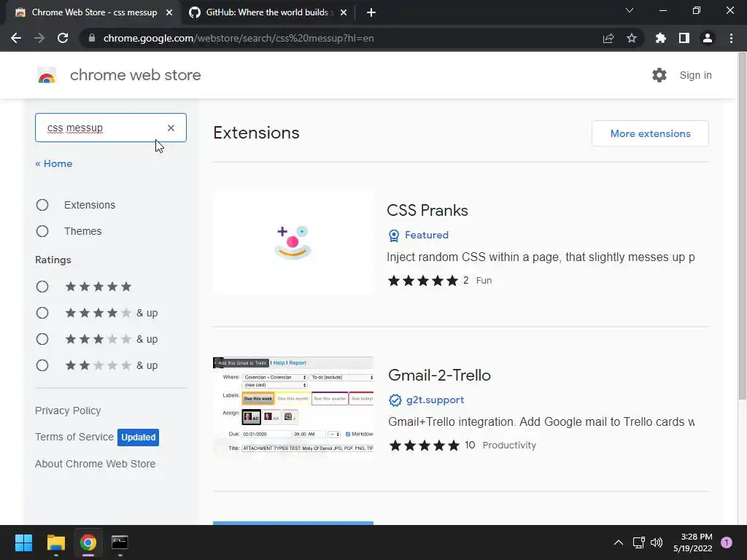Screen dimensions: 747x560
Task: Filter by two stars & up
Action: point(42,365)
